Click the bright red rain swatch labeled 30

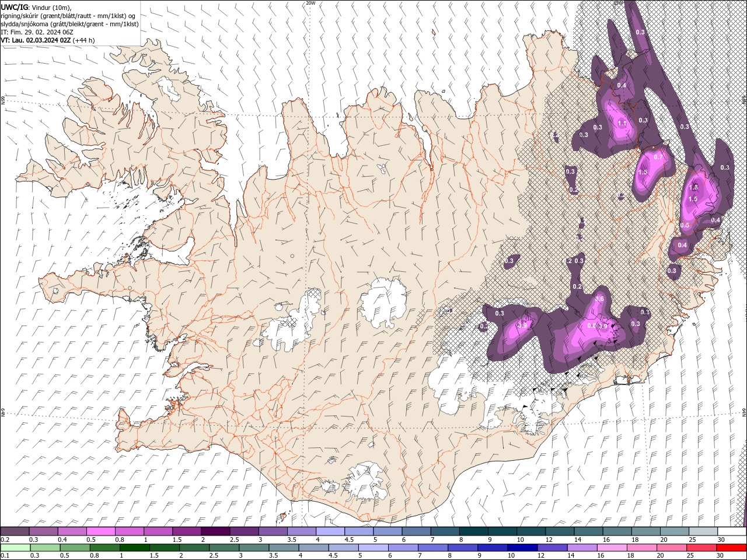coord(731,548)
